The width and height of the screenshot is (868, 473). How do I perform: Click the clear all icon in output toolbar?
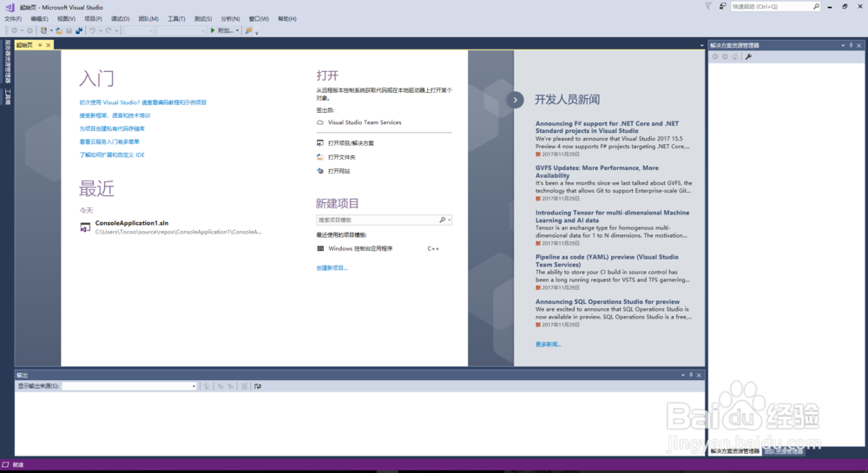(x=244, y=386)
